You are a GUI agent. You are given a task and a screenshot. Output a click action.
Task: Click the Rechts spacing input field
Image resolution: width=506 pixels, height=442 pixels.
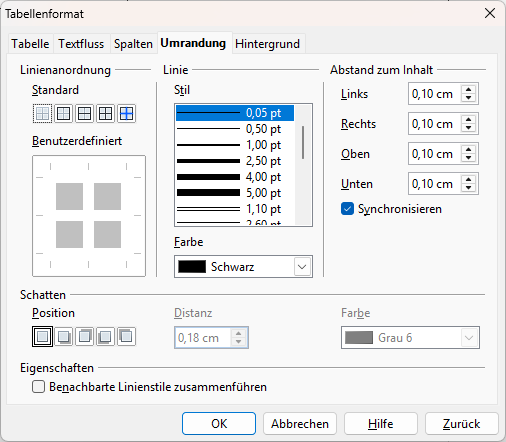point(435,124)
